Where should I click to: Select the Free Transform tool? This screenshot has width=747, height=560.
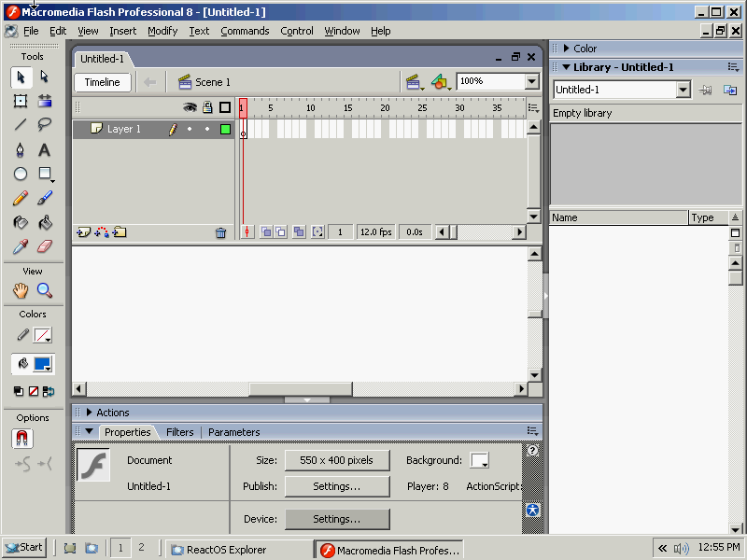[21, 101]
